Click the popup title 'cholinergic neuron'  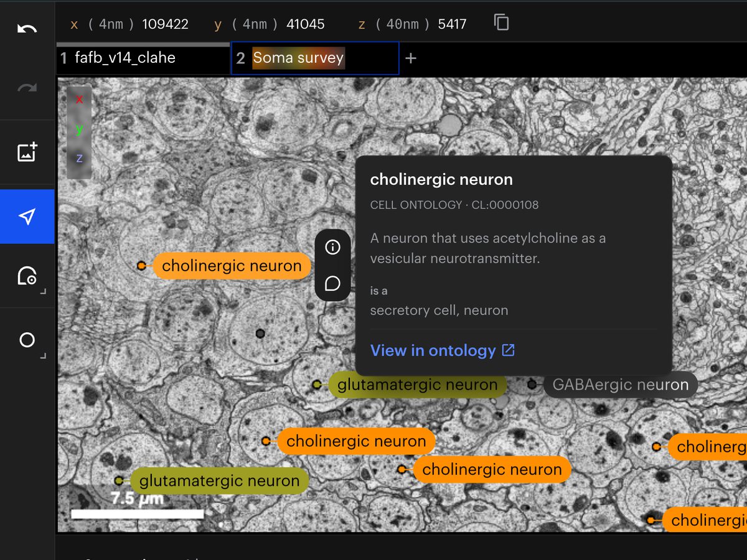click(x=441, y=180)
